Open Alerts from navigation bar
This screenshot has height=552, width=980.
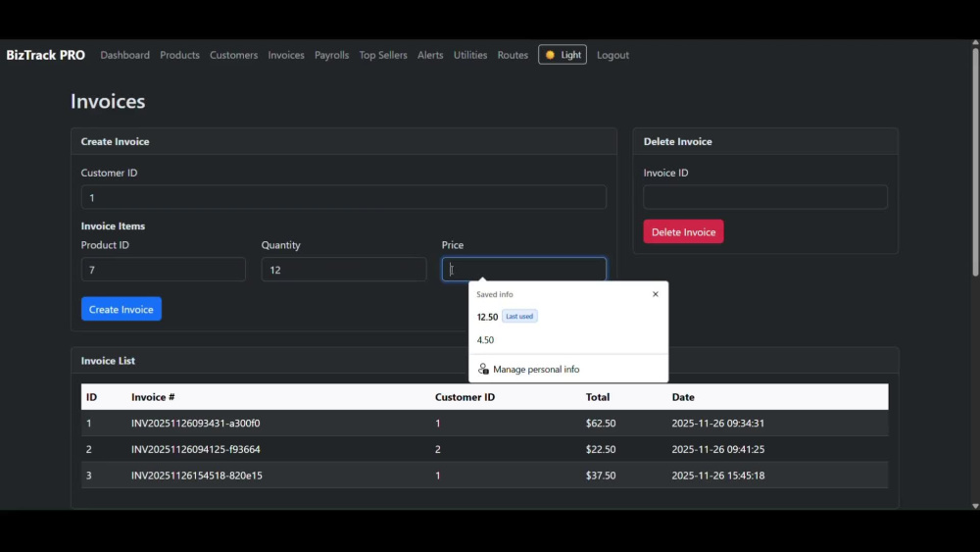tap(430, 55)
